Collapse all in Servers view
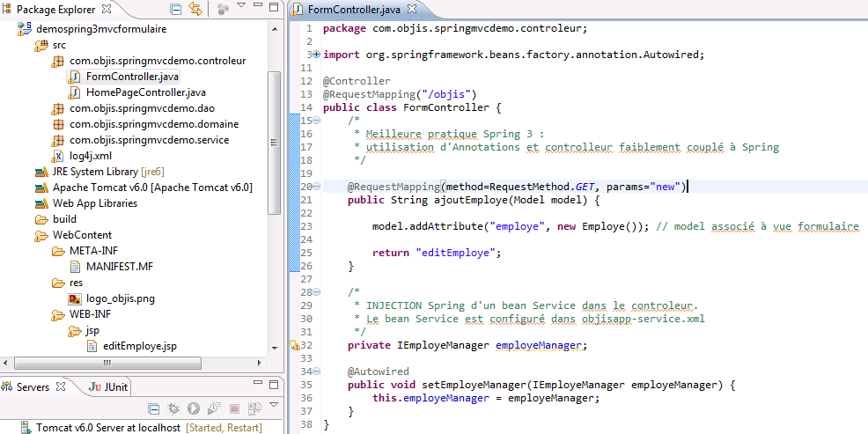Viewport: 868px width, 434px height. tap(154, 409)
